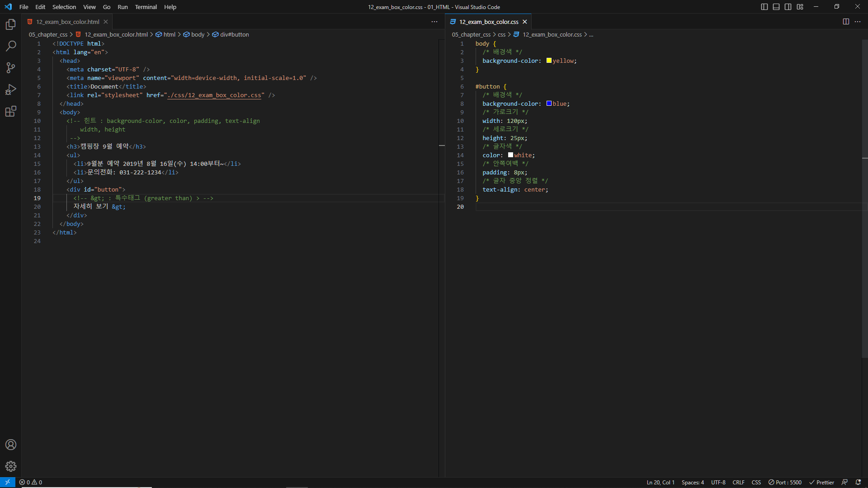Open the Search view icon
Viewport: 868px width, 488px height.
click(x=11, y=46)
